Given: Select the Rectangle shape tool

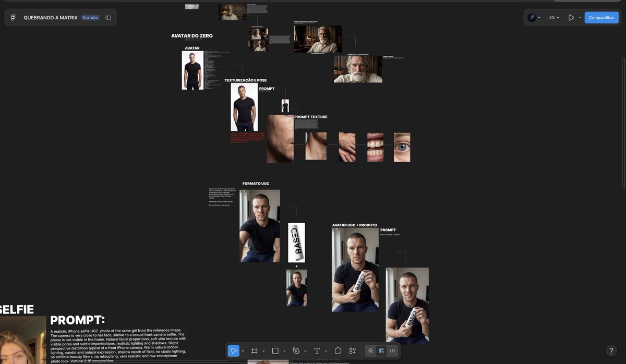Looking at the screenshot, I should click(x=275, y=351).
